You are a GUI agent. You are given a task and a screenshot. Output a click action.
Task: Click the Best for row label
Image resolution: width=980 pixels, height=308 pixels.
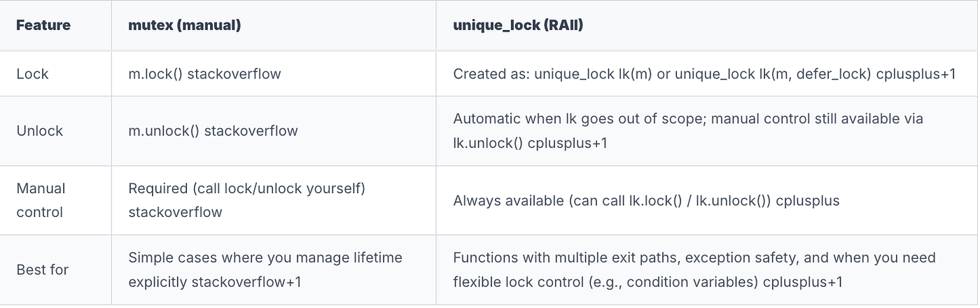[42, 269]
